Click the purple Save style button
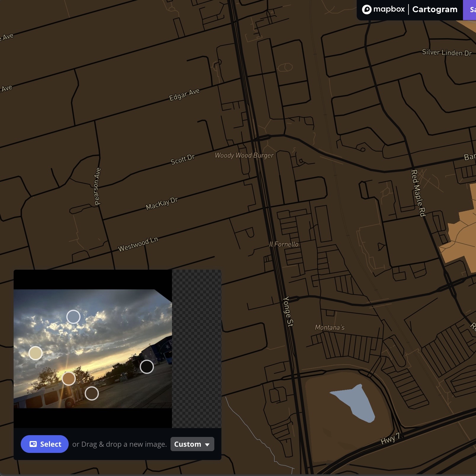Viewport: 476px width, 476px height. point(472,9)
